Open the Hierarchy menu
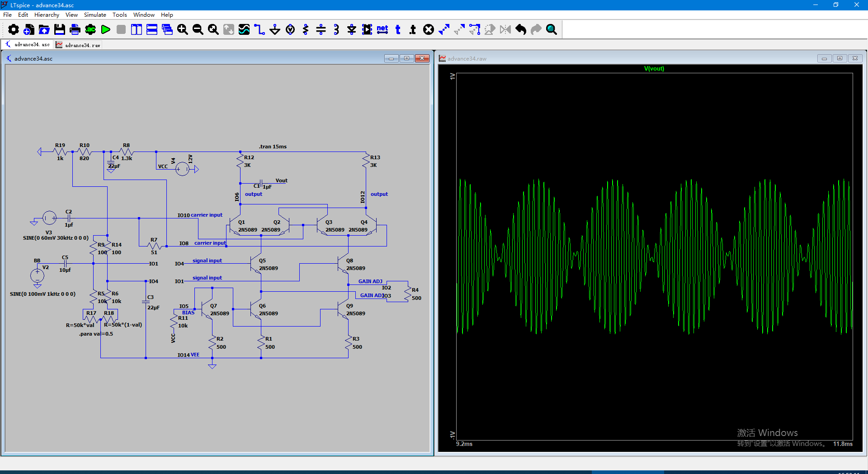Image resolution: width=868 pixels, height=474 pixels. tap(47, 15)
